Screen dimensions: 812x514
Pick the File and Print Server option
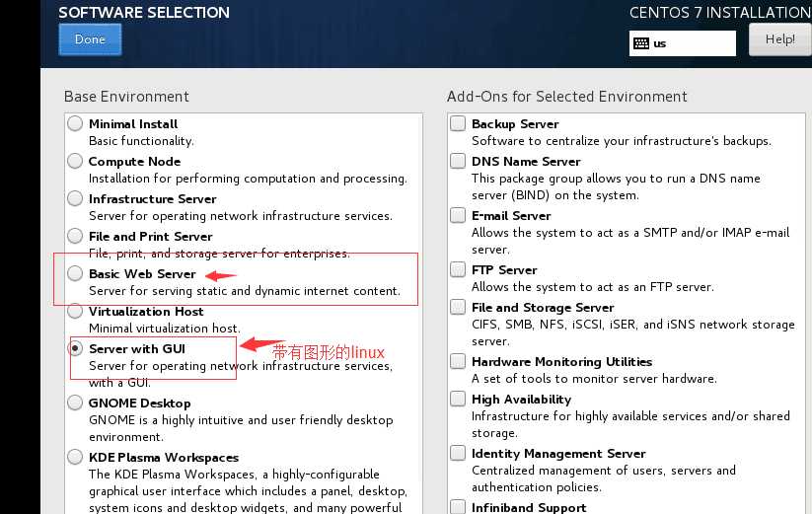tap(75, 236)
